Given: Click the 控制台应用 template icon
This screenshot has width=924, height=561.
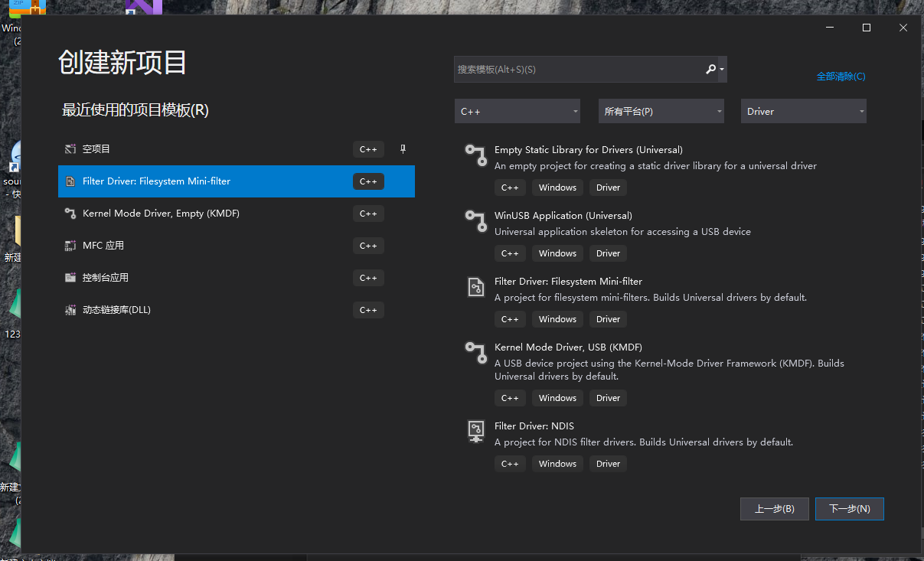Looking at the screenshot, I should (70, 278).
